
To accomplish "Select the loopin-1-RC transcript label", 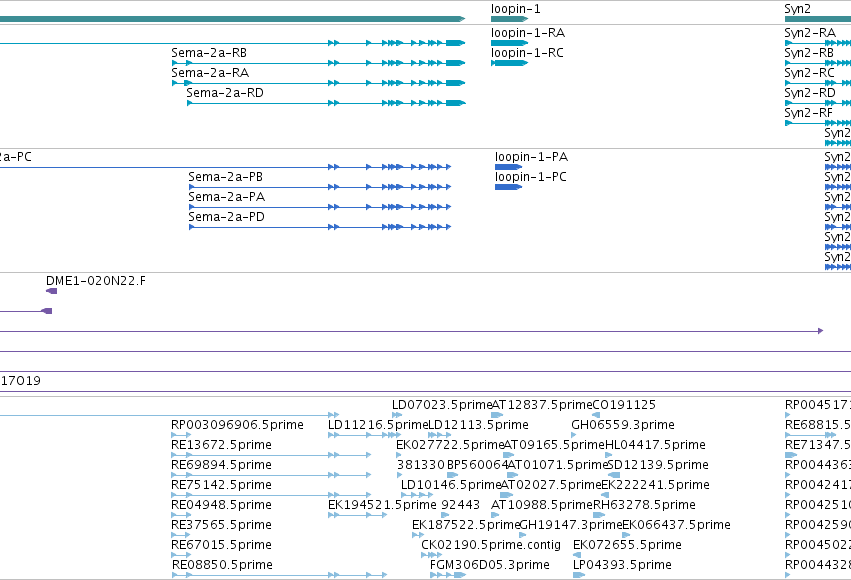I will (x=527, y=53).
